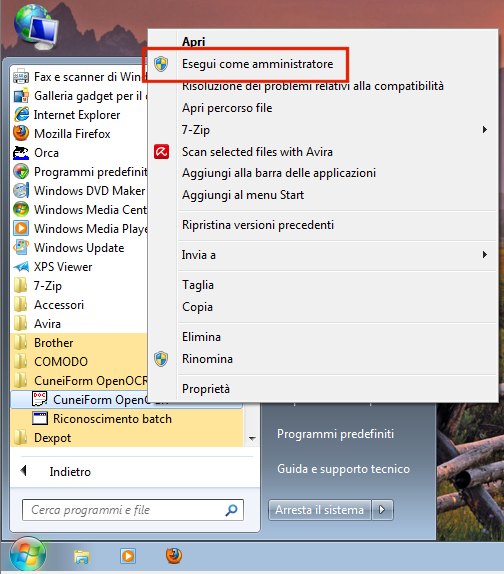Viewport: 504px width, 574px height.
Task: Click the shield icon next to Rinomina
Action: (161, 359)
